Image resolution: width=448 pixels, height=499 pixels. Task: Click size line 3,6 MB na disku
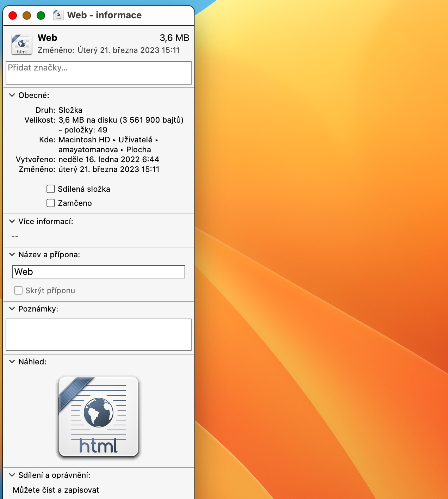pyautogui.click(x=121, y=120)
